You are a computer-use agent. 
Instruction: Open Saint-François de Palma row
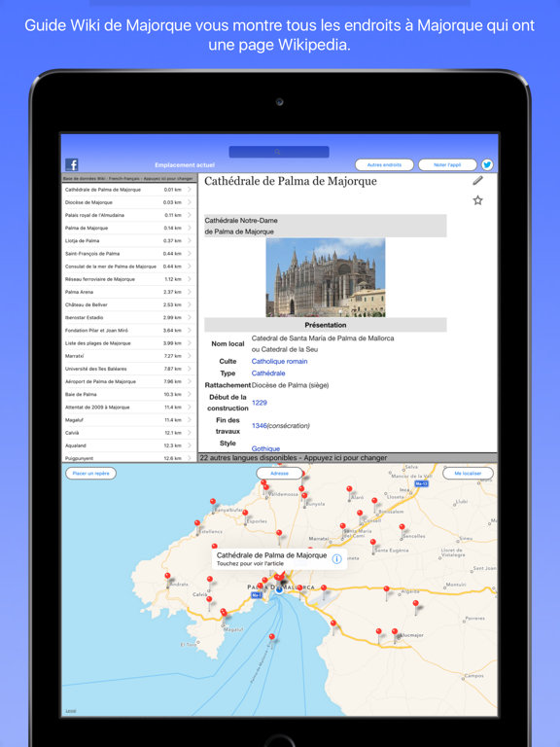coord(129,254)
